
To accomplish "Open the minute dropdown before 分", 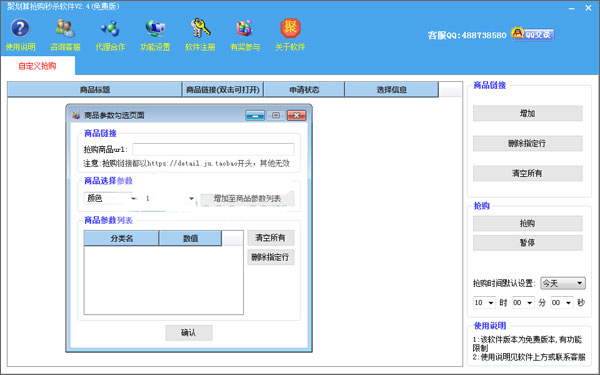I will point(523,303).
